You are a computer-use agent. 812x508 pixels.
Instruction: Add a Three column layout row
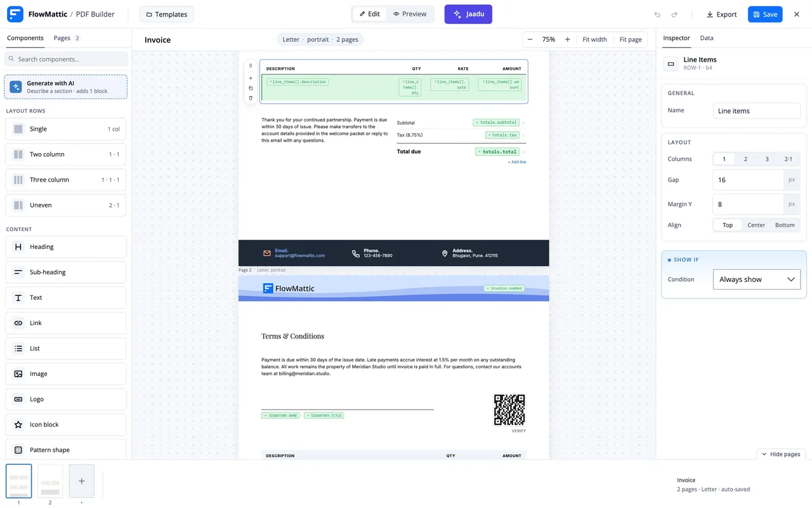pos(65,180)
